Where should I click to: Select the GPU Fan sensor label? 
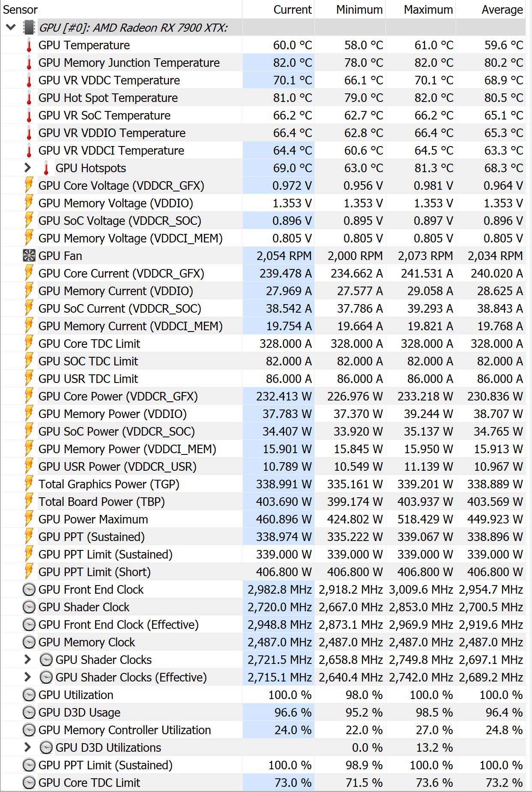60,256
